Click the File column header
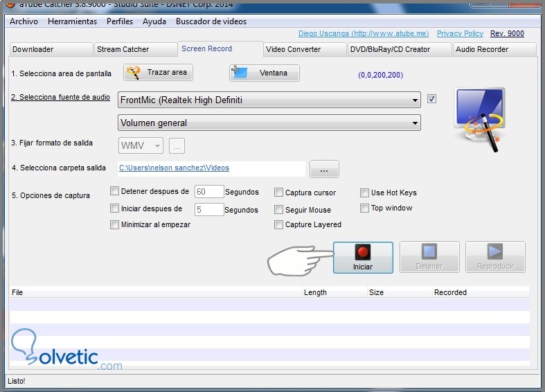 [x=156, y=292]
